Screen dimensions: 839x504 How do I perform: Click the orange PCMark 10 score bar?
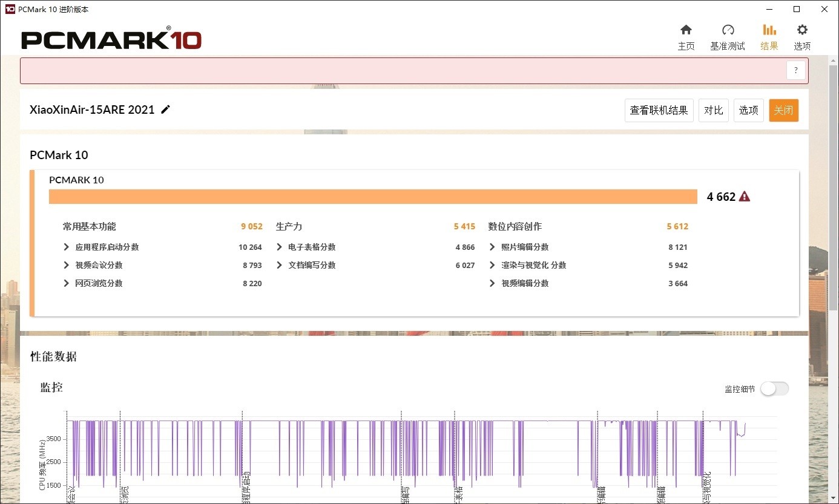373,197
